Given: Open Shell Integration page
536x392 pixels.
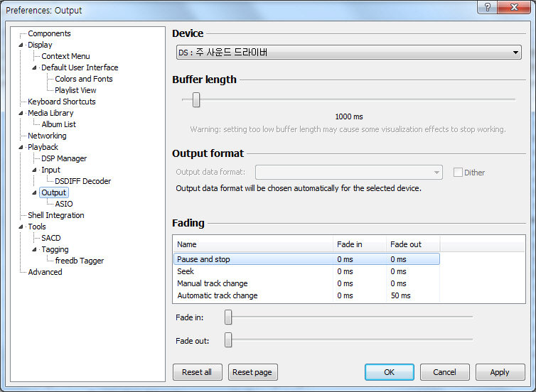Looking at the screenshot, I should (x=56, y=215).
